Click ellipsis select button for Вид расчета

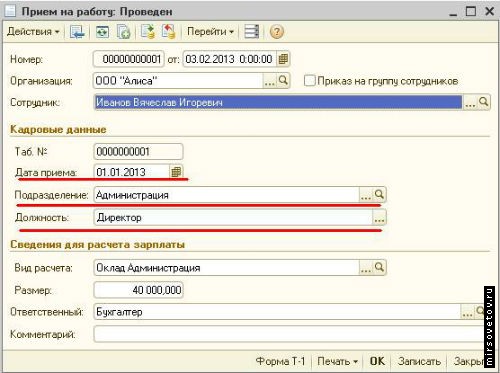366,268
